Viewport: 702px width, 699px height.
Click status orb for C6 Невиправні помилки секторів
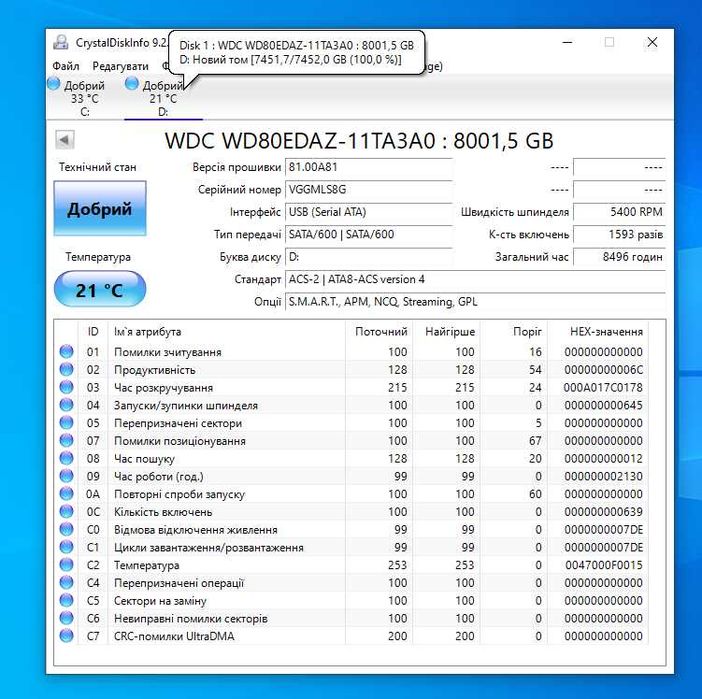point(66,618)
